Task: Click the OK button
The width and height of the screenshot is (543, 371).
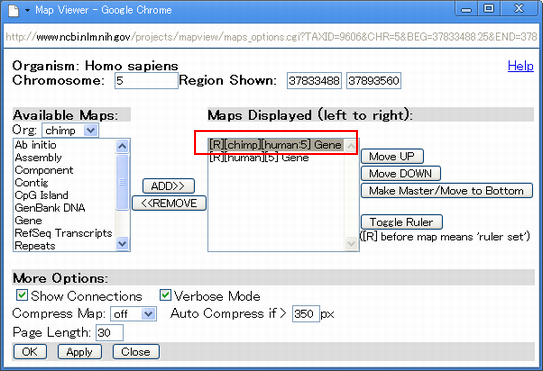Action: [30, 352]
